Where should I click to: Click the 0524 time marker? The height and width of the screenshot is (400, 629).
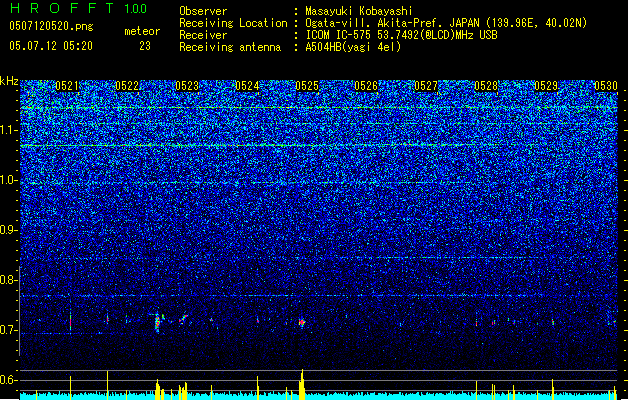click(247, 86)
